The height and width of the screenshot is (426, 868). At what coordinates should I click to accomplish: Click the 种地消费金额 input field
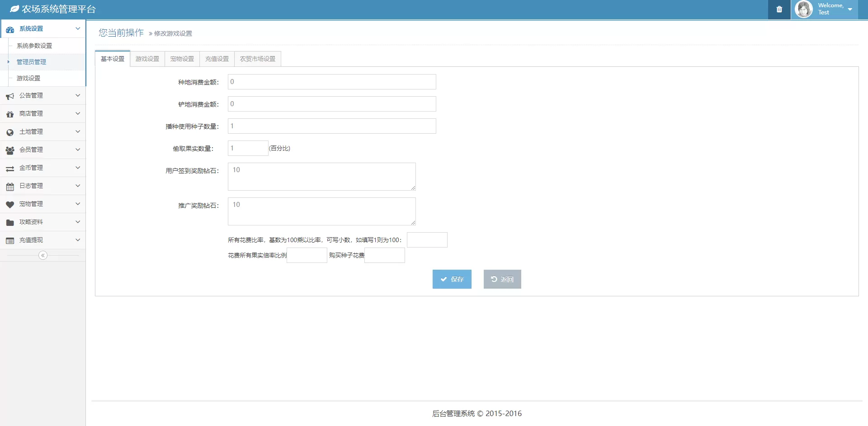[x=332, y=82]
